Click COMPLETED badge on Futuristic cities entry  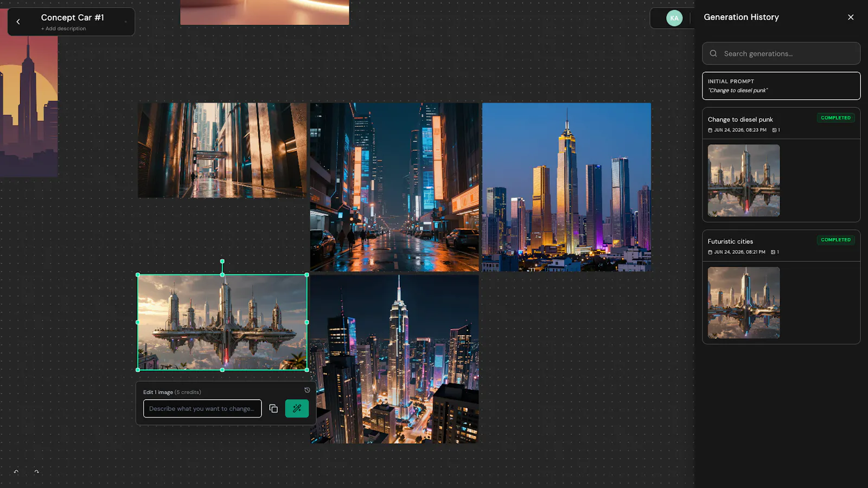[x=835, y=240]
